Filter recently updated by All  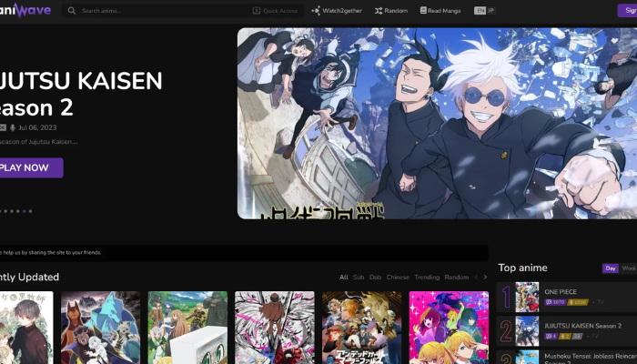[344, 277]
